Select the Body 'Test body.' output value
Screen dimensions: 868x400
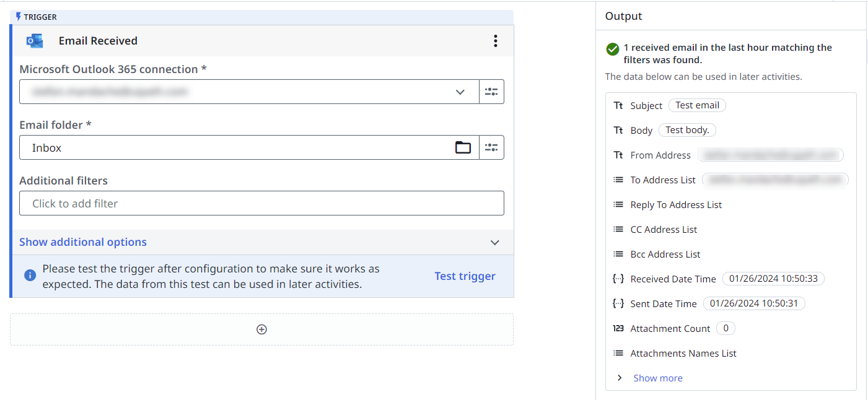pyautogui.click(x=687, y=130)
